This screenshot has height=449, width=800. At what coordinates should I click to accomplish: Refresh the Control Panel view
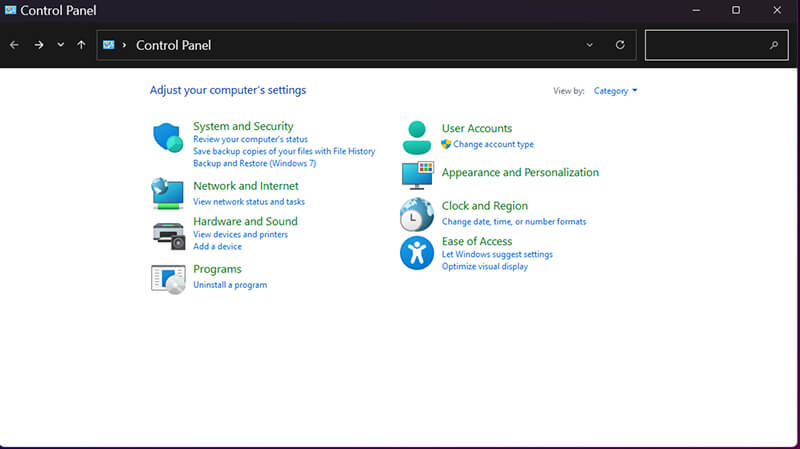(620, 45)
